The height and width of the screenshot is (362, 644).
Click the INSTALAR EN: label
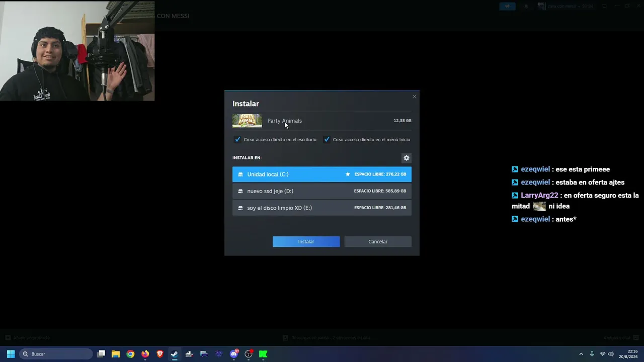247,158
